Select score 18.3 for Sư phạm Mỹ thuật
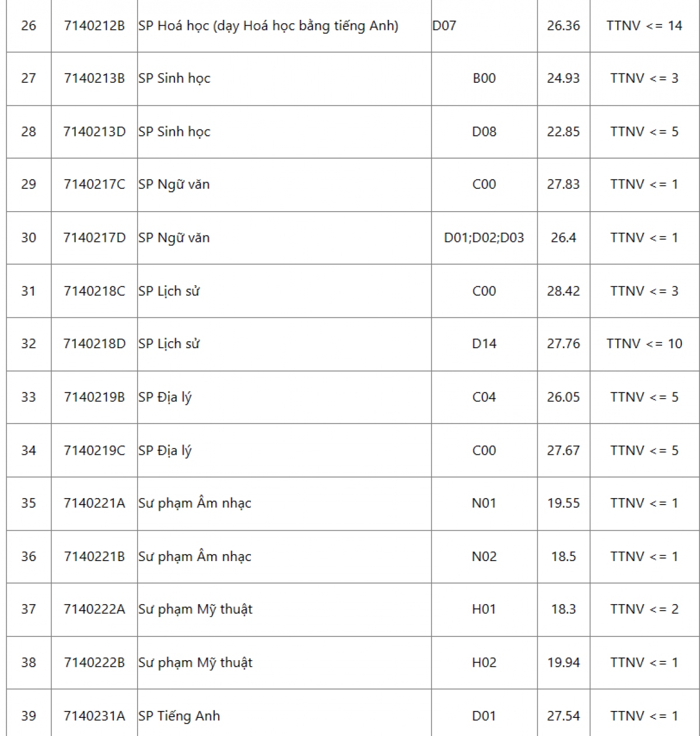 pos(563,609)
